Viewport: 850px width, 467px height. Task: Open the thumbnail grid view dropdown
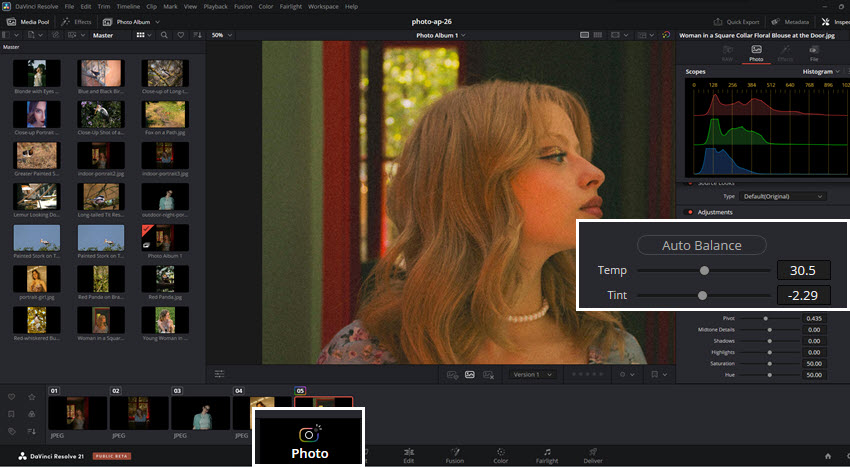[x=144, y=35]
